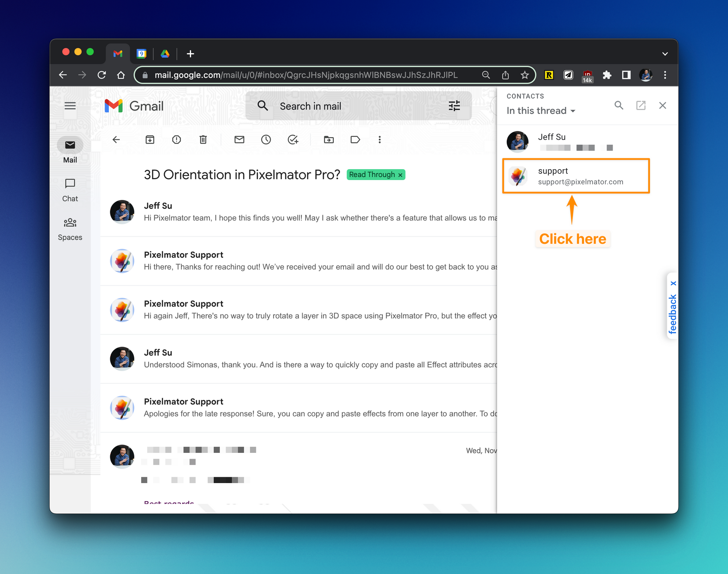Image resolution: width=728 pixels, height=574 pixels.
Task: Open the vertical feedback tab
Action: point(672,314)
